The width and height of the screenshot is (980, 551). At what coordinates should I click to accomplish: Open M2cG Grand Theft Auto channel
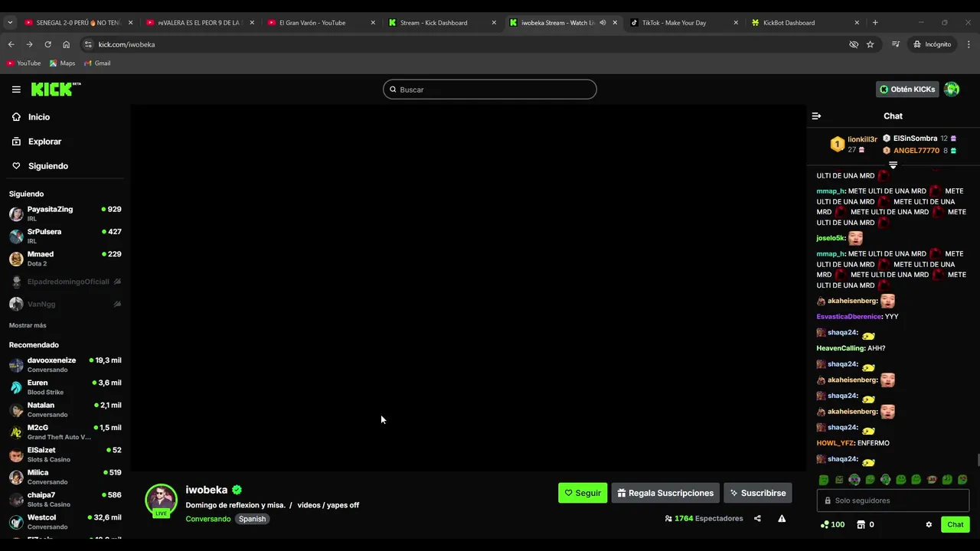tap(65, 432)
